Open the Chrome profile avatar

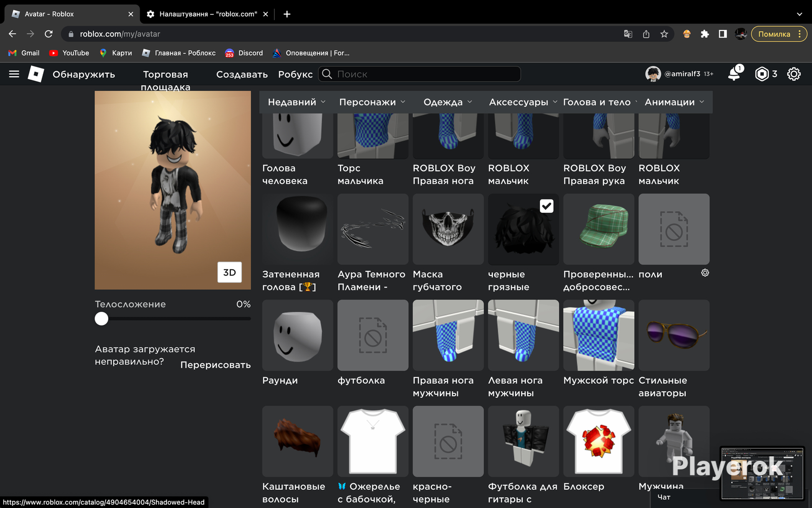pos(741,34)
